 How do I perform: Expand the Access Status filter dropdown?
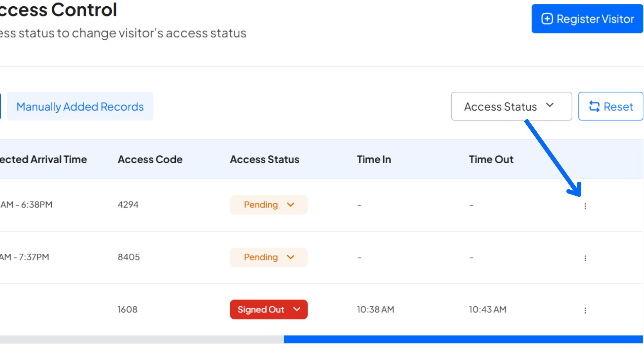tap(511, 106)
